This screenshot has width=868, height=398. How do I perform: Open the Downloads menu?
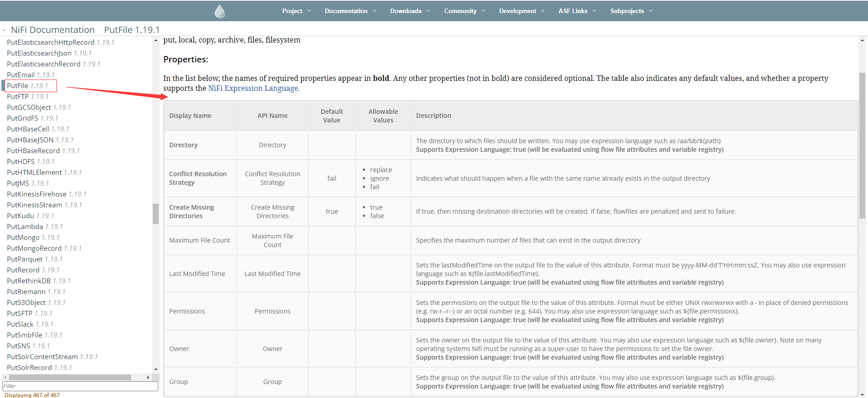click(410, 11)
